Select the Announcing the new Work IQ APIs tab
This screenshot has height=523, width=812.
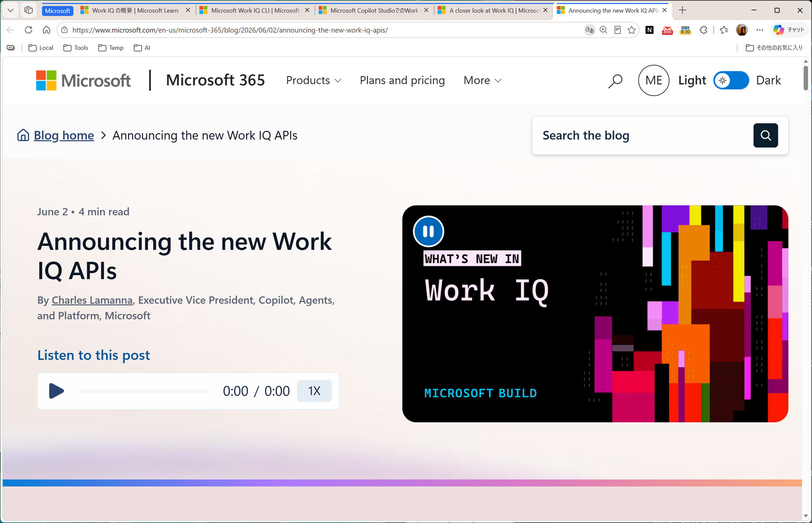[613, 10]
